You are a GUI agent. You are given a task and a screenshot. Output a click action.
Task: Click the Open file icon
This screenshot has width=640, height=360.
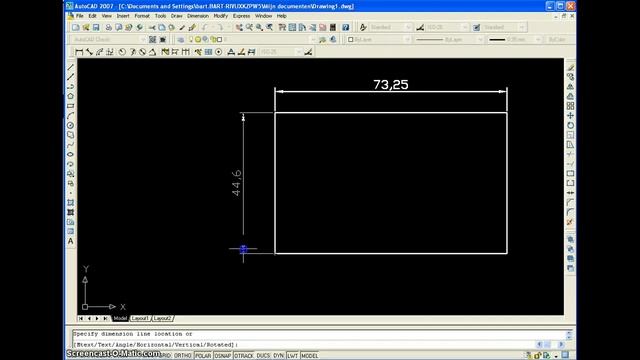(x=86, y=27)
